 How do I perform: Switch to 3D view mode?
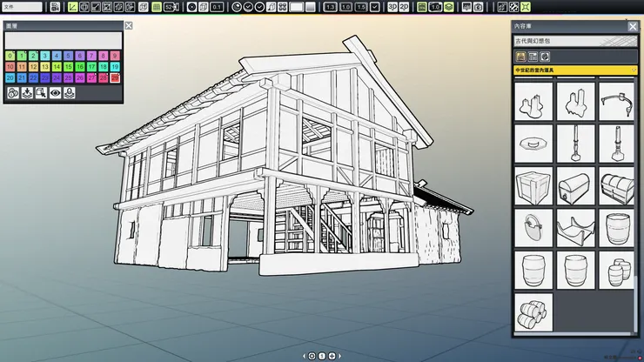[x=393, y=7]
